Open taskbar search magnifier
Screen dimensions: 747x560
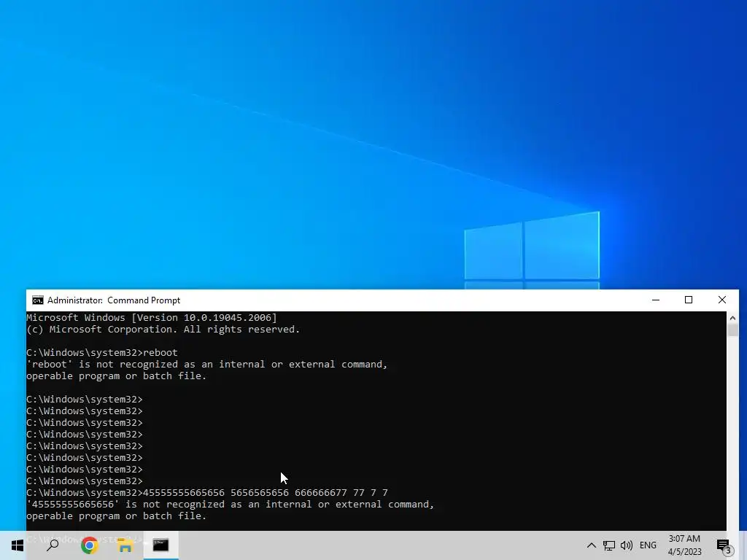[x=53, y=545]
